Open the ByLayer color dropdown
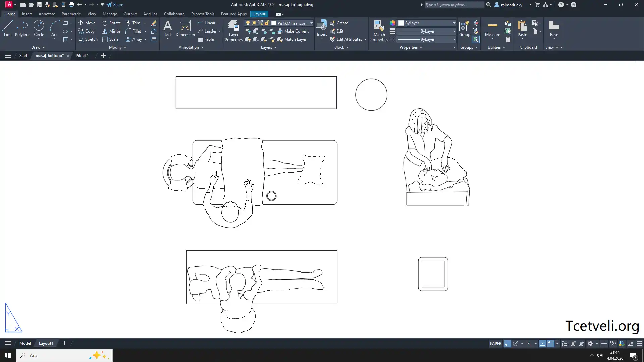 click(454, 23)
